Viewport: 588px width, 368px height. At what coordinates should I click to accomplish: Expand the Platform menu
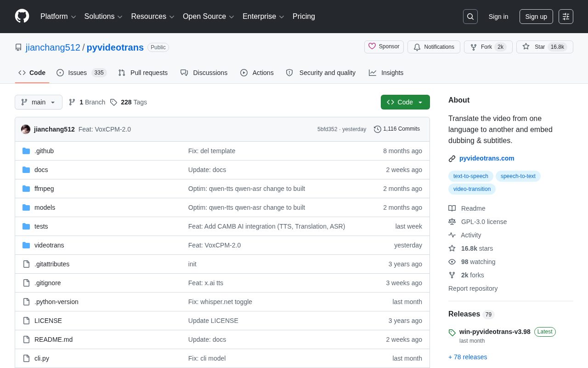tap(58, 17)
